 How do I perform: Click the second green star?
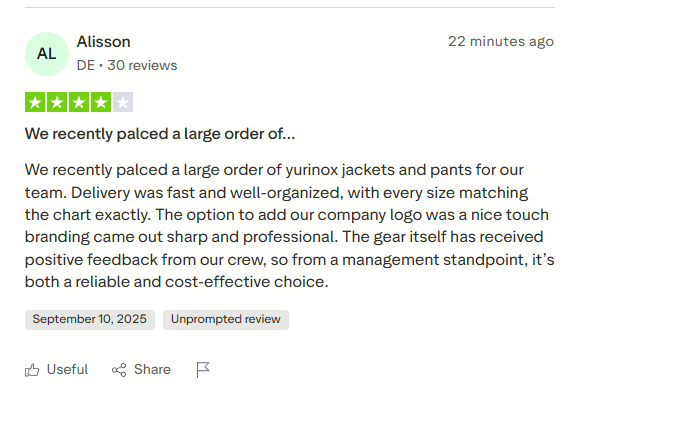pos(57,102)
